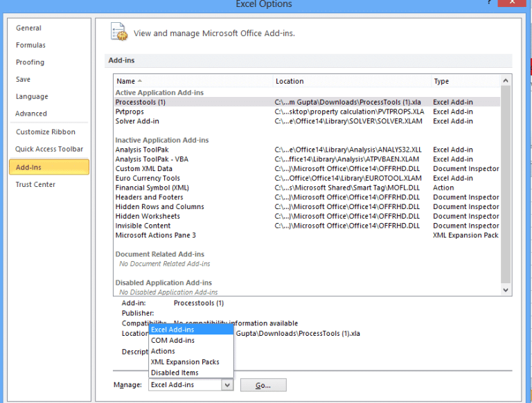Go to the Save options category
The height and width of the screenshot is (403, 532).
[23, 80]
